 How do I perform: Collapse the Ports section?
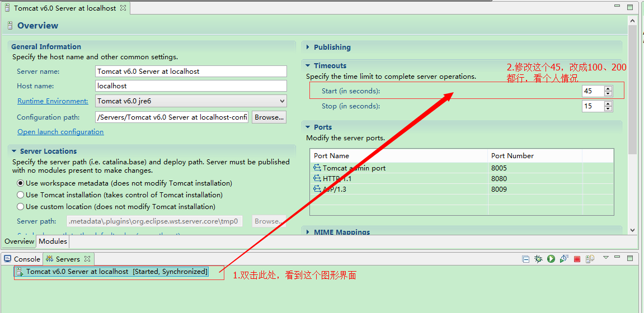coord(308,127)
